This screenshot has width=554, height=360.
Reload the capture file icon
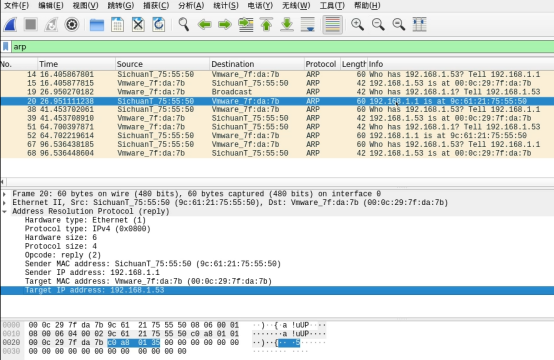click(x=159, y=24)
